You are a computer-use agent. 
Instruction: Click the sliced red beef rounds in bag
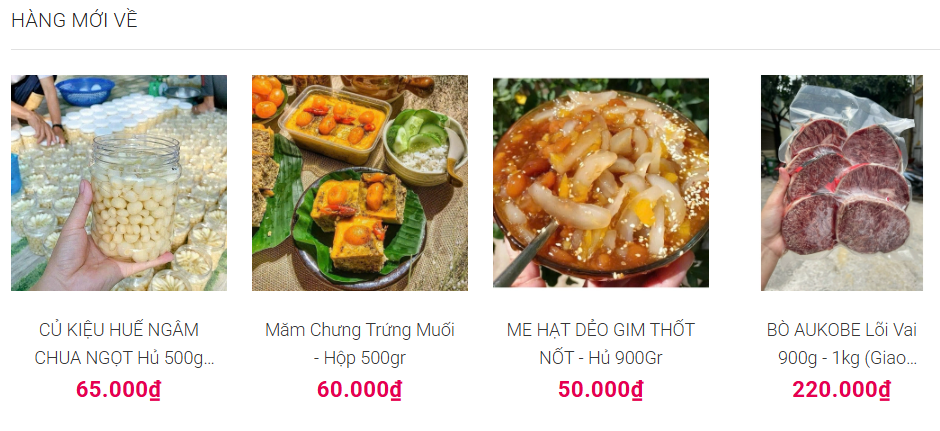(x=845, y=186)
